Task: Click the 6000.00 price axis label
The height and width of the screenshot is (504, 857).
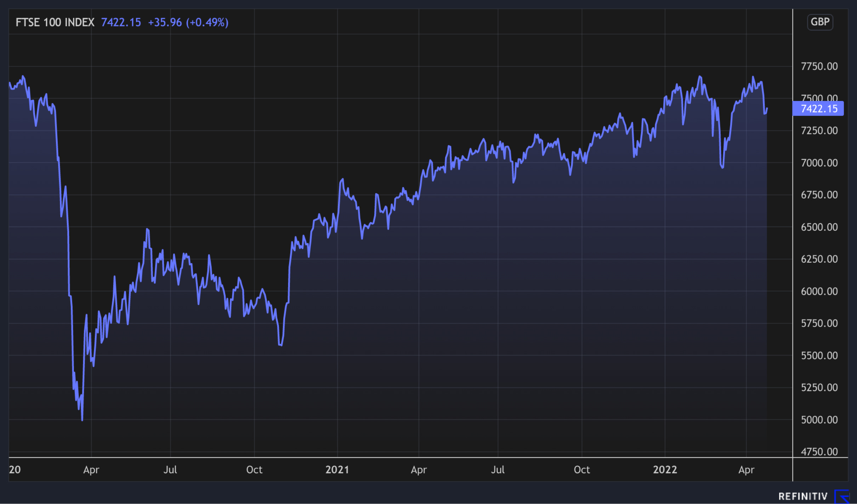Action: 819,291
